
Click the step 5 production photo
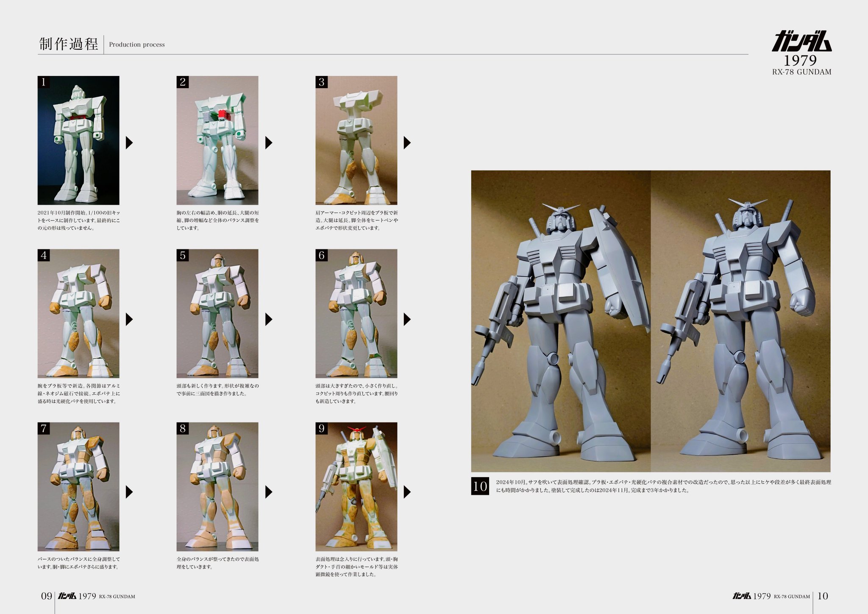click(x=217, y=313)
